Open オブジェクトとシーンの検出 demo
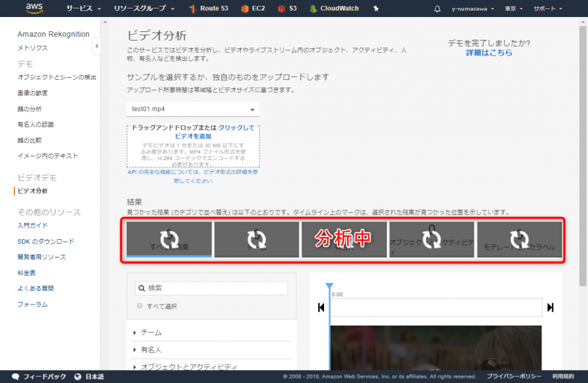This screenshot has height=383, width=588. 57,77
